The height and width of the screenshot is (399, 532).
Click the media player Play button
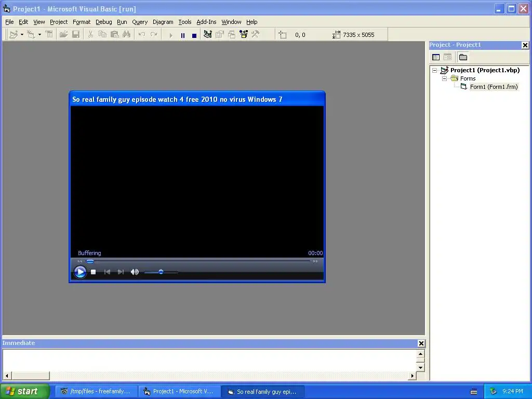click(x=80, y=272)
